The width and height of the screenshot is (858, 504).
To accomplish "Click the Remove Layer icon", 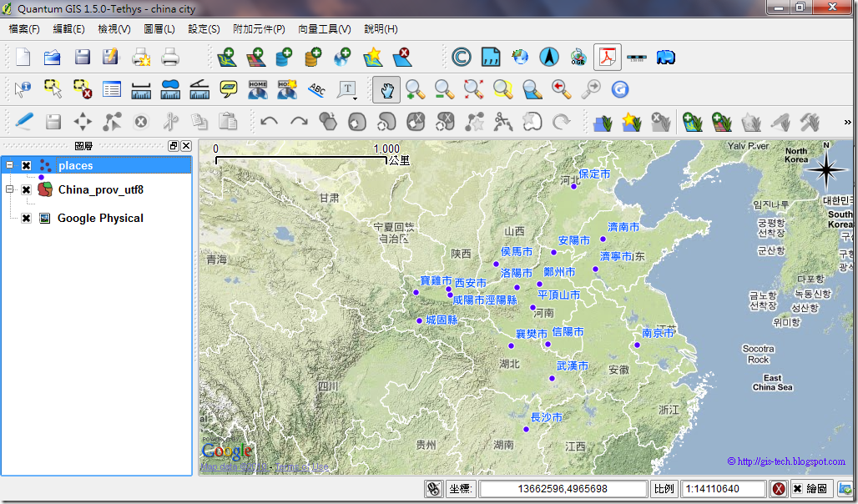I will (401, 57).
